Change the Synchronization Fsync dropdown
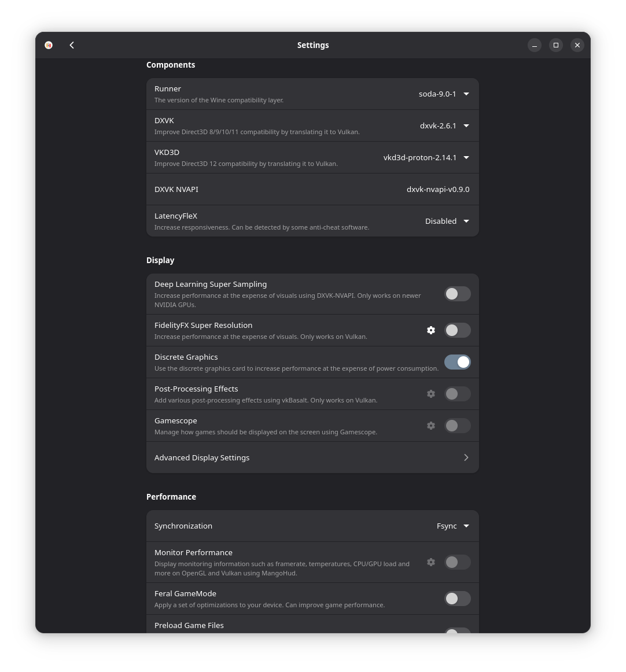Screen dimensions: 626x672 452,526
